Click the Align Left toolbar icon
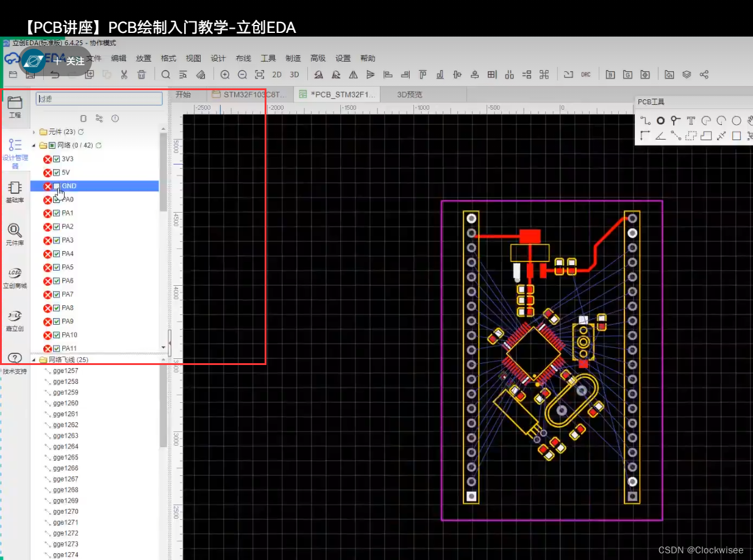Screen dimensions: 753x560 (x=388, y=74)
